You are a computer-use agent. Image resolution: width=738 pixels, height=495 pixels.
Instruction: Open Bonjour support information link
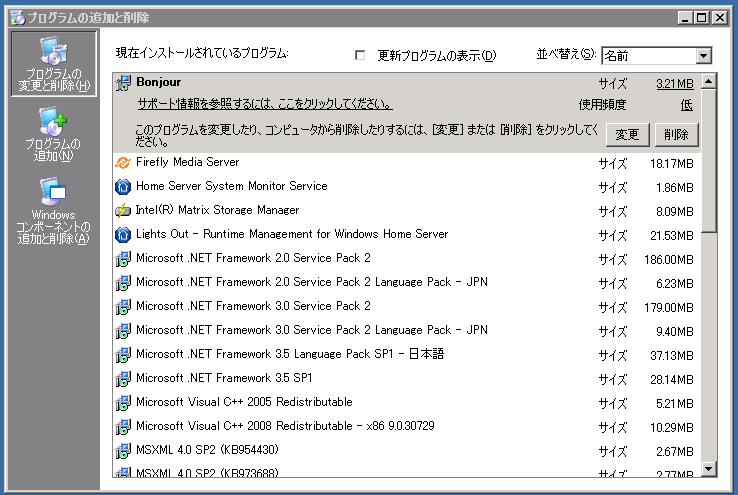(x=265, y=104)
